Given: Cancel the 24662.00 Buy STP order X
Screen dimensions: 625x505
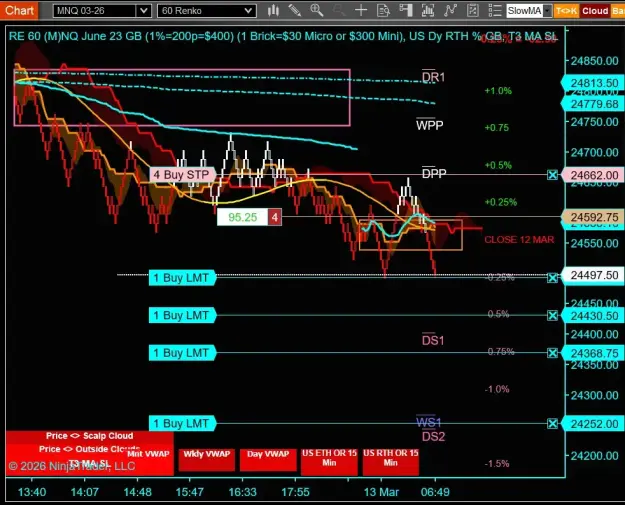Looking at the screenshot, I should [x=552, y=175].
